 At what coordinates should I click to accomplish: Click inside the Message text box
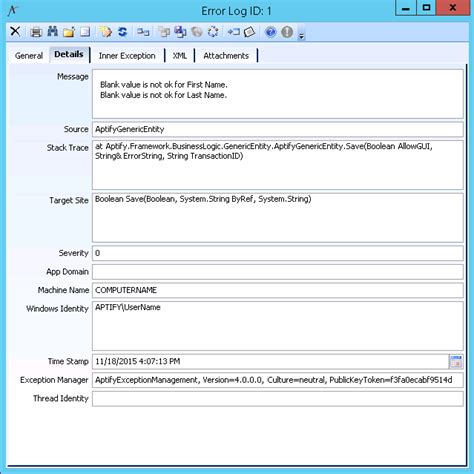coord(278,94)
